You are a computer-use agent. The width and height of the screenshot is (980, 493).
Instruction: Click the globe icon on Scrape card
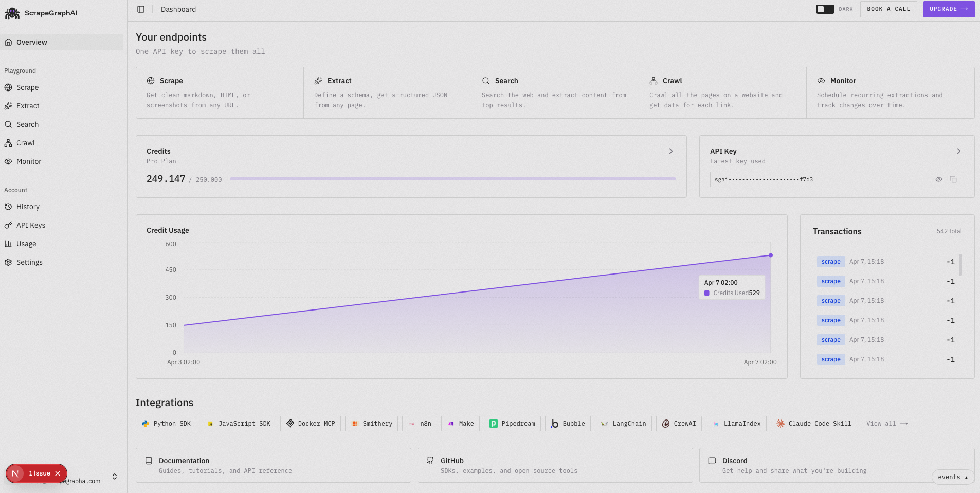click(x=151, y=81)
